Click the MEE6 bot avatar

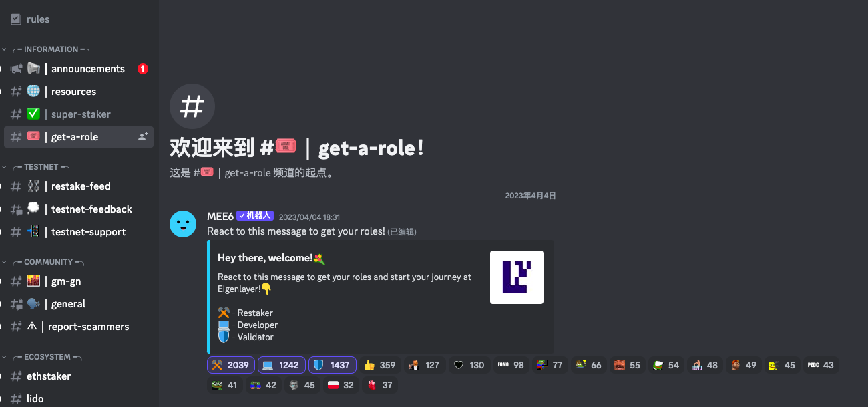[183, 223]
